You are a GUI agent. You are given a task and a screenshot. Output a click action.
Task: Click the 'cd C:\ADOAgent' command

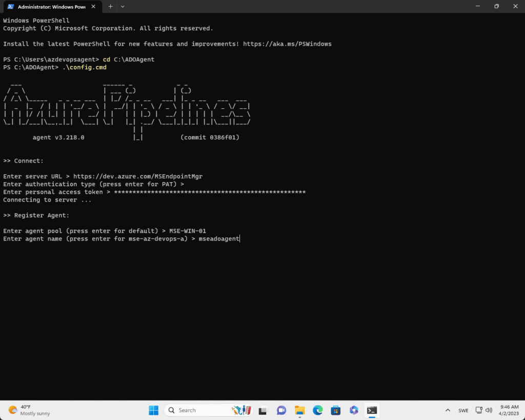pos(129,59)
